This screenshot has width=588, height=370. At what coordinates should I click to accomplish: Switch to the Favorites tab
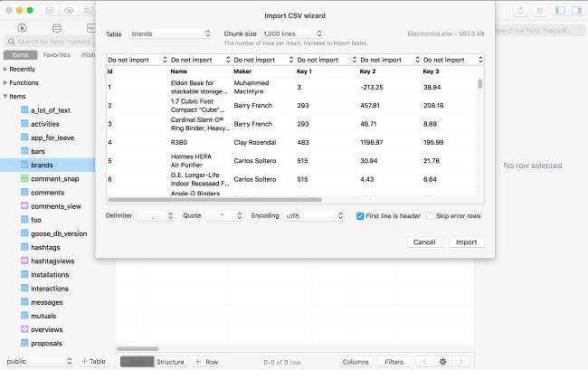tap(57, 55)
